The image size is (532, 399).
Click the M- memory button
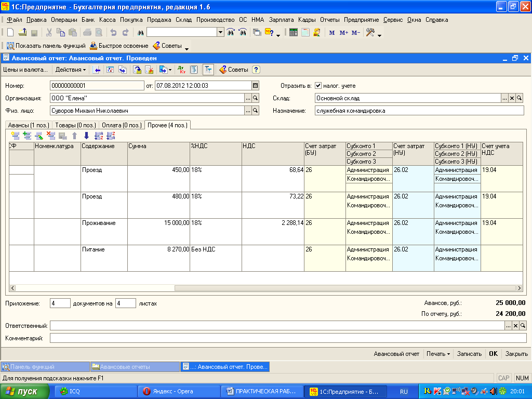(x=355, y=33)
